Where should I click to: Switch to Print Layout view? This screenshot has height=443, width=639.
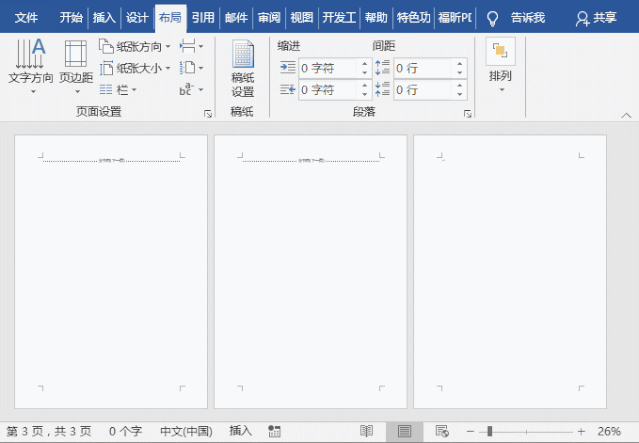point(404,431)
